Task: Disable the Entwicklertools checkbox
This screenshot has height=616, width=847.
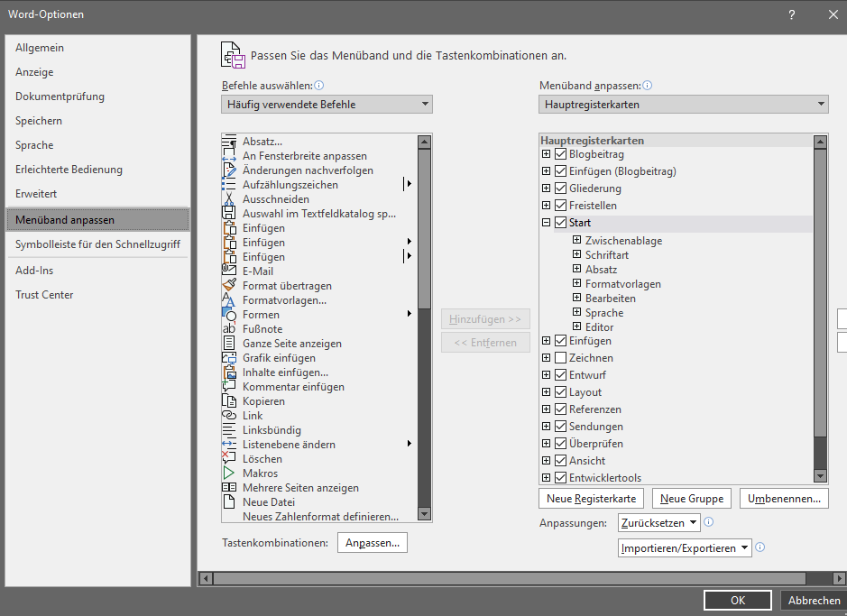Action: [x=561, y=478]
